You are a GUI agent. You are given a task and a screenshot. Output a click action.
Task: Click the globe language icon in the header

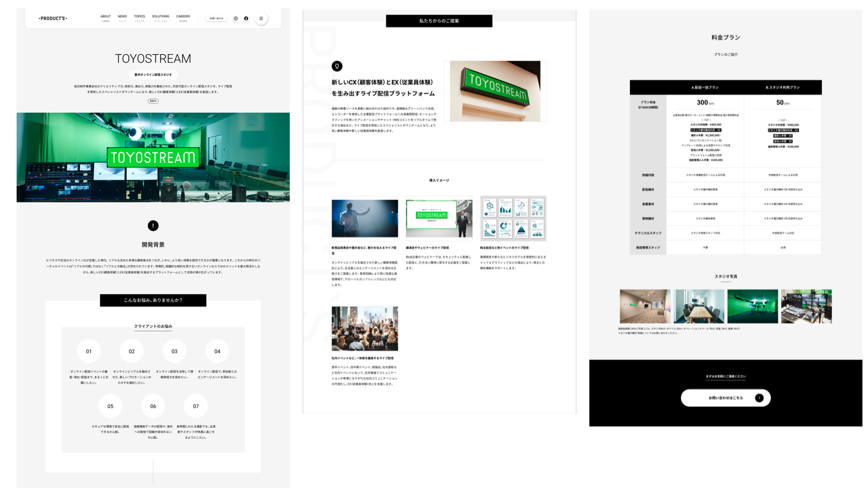coord(236,18)
